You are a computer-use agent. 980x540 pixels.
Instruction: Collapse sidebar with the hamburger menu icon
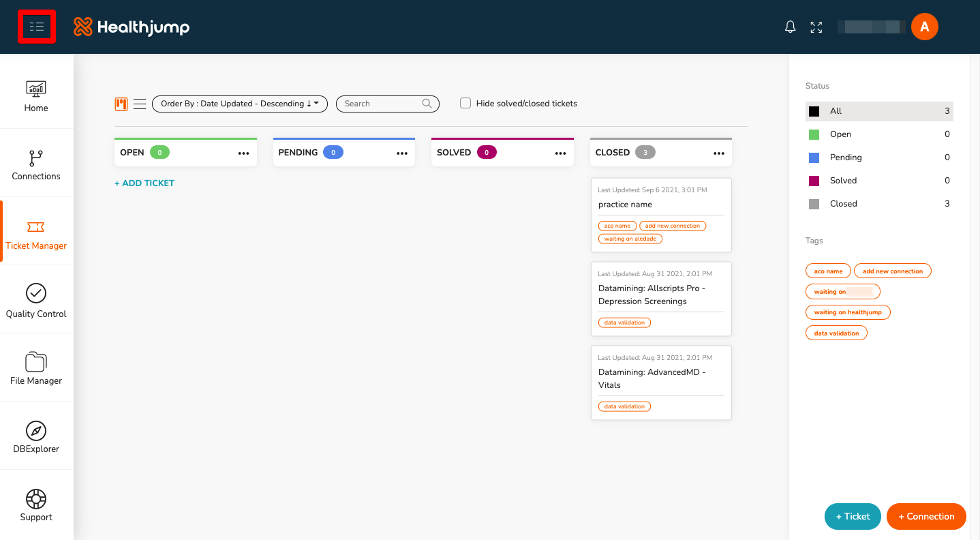[x=37, y=27]
